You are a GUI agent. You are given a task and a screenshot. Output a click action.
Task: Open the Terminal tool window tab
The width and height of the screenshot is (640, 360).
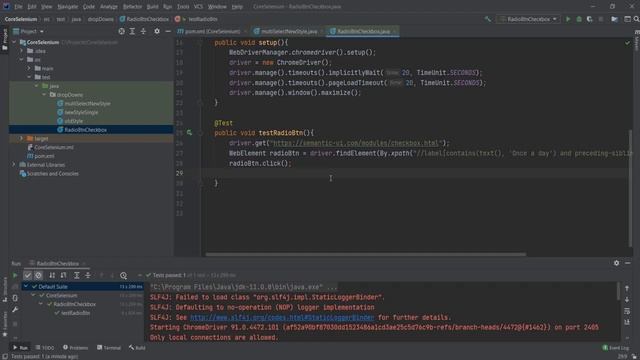pyautogui.click(x=109, y=348)
